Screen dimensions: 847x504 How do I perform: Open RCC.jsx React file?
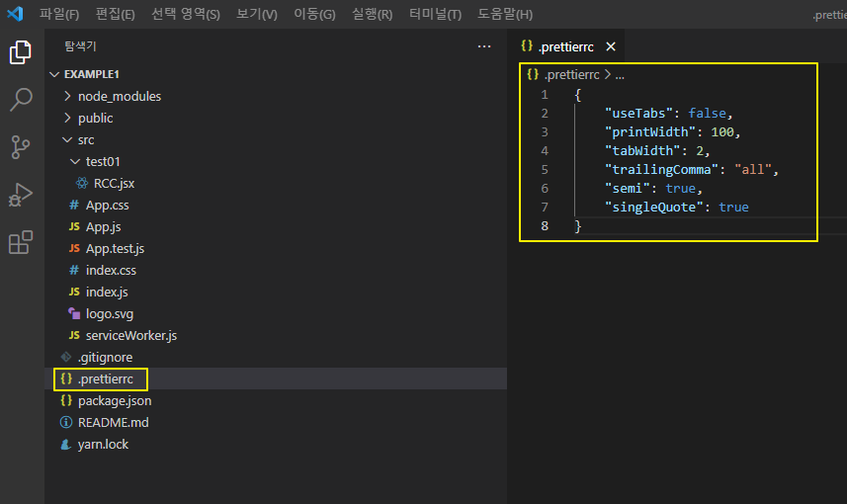pos(276,183)
